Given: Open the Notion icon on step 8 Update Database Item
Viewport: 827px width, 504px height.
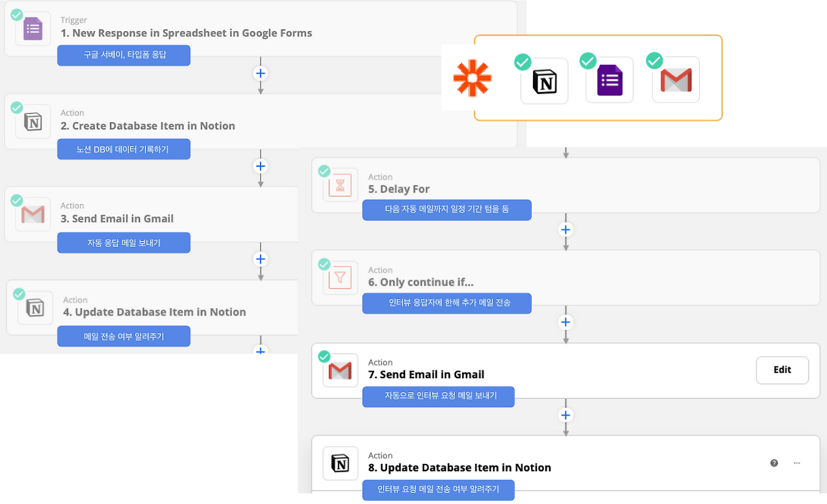Looking at the screenshot, I should (x=340, y=463).
